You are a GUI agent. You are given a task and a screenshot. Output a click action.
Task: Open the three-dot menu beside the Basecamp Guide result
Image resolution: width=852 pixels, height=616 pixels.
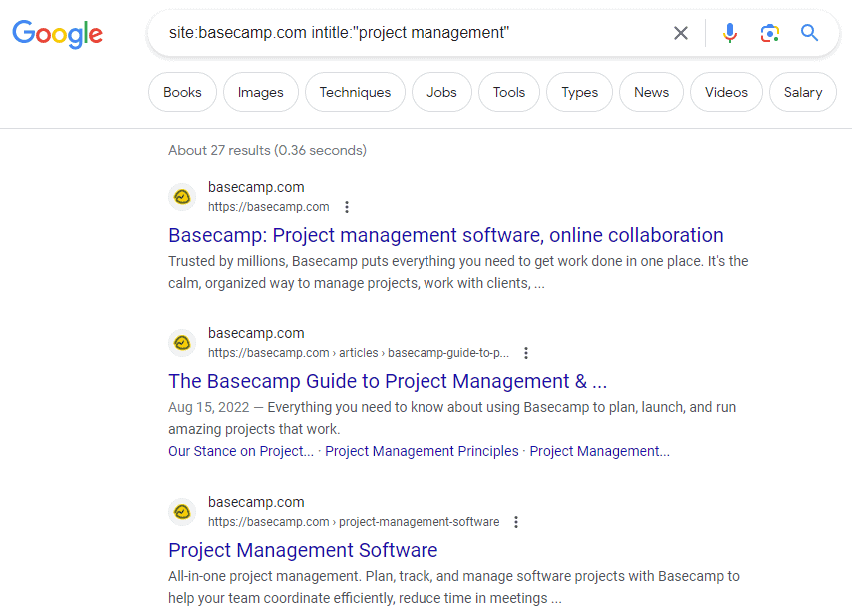pyautogui.click(x=526, y=352)
